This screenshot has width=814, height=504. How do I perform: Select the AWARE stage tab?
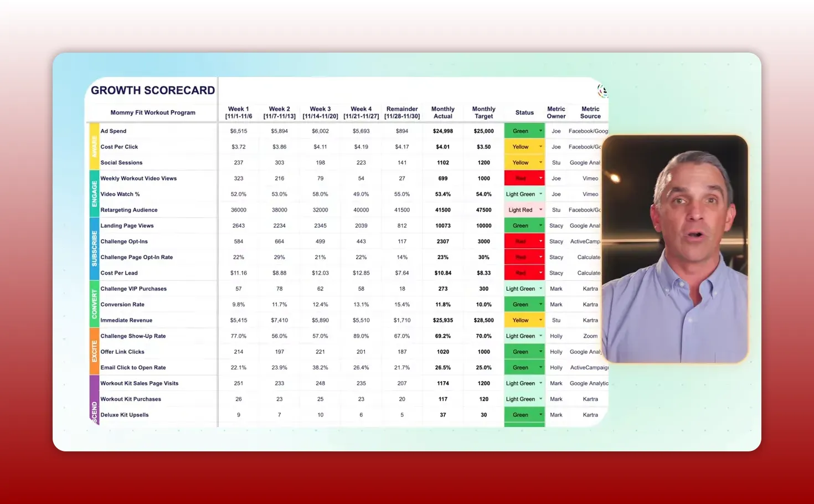pos(94,146)
